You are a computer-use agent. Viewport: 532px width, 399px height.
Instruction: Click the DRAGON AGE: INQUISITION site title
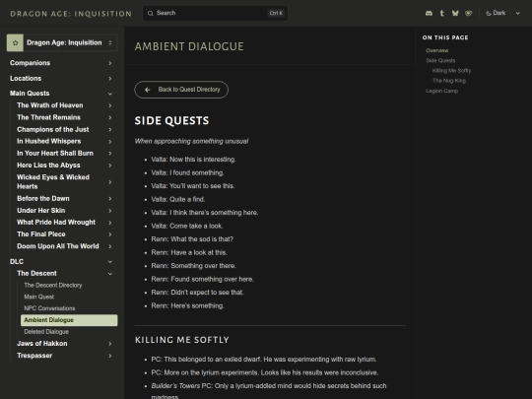71,14
